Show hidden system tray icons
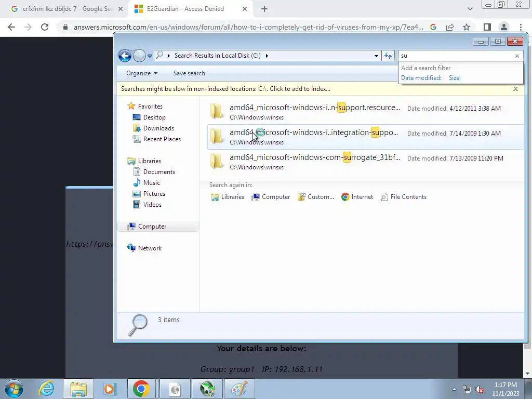The image size is (532, 399). click(454, 389)
